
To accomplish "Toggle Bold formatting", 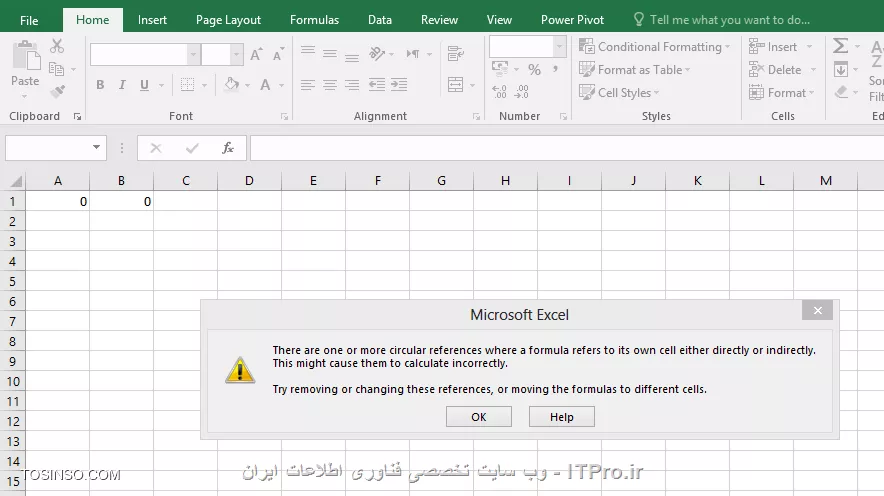I will (x=100, y=85).
